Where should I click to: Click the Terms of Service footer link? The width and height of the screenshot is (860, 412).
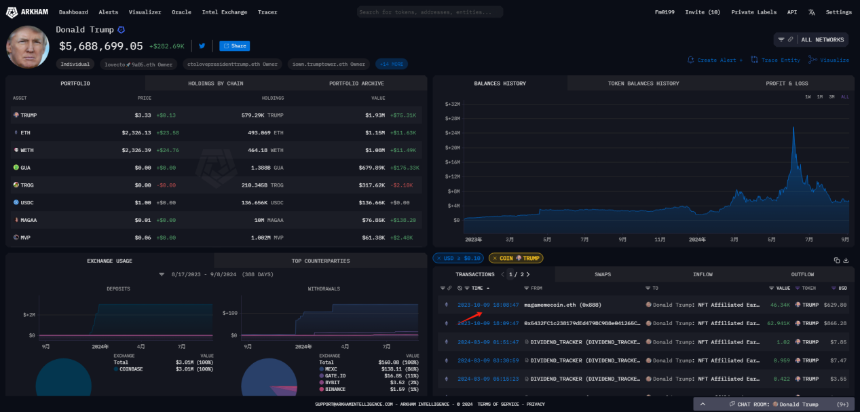[x=500, y=404]
